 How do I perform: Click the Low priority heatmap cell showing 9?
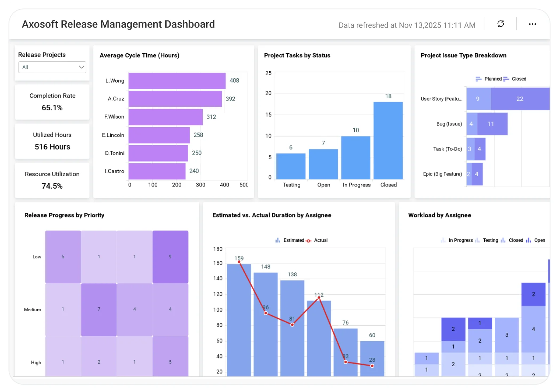[170, 257]
